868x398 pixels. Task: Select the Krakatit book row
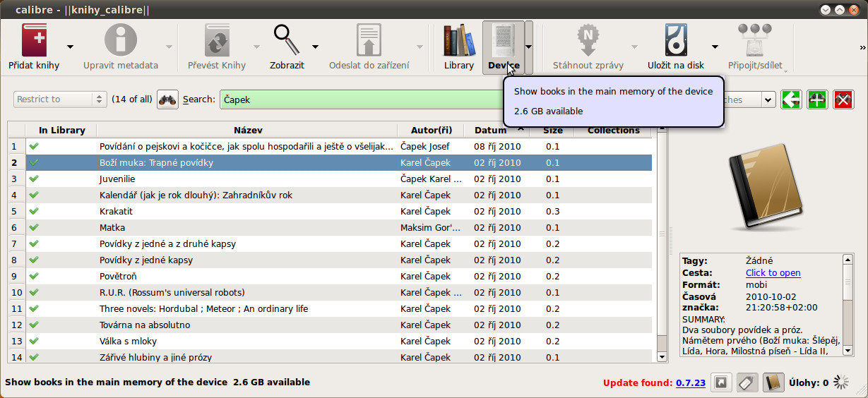[247, 212]
